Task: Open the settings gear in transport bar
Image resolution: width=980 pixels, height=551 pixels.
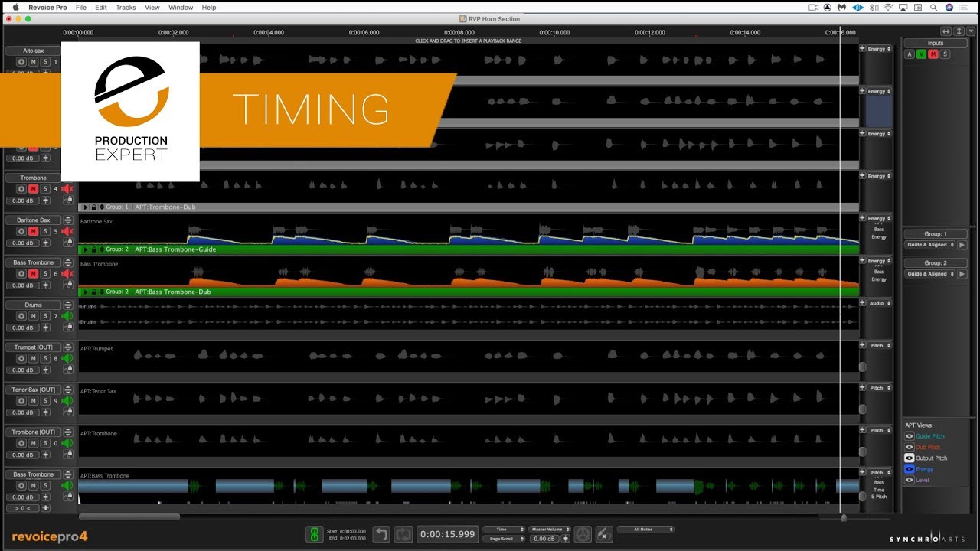Action: point(583,534)
